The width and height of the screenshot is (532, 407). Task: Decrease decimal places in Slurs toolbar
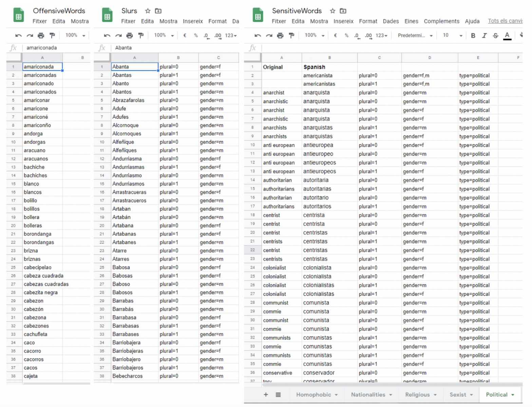pyautogui.click(x=206, y=35)
